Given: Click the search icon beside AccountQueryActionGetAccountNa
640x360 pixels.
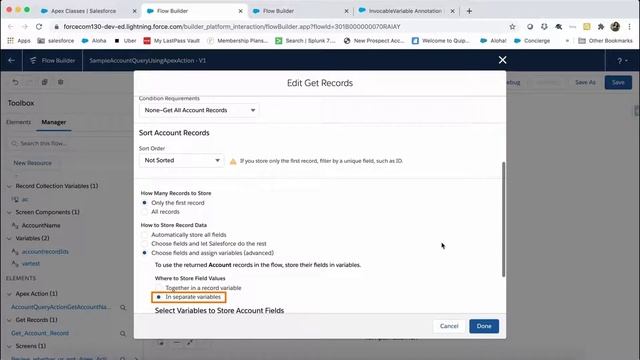Looking at the screenshot, I should pos(123,307).
